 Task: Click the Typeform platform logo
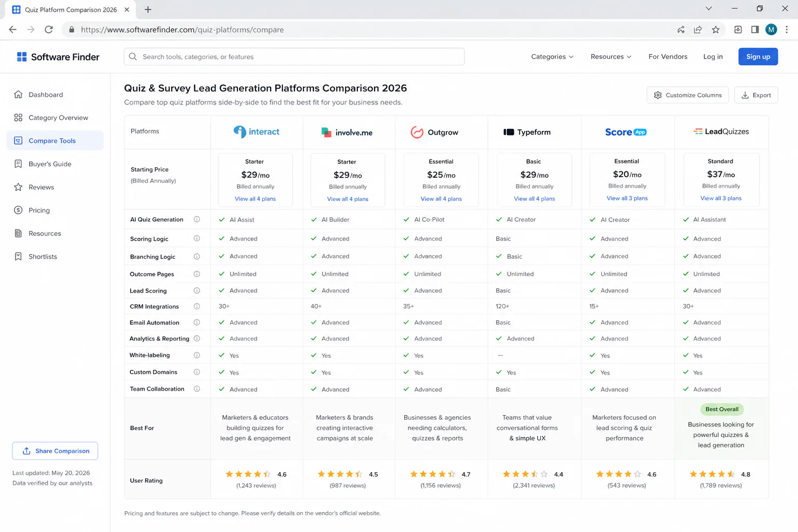[527, 132]
